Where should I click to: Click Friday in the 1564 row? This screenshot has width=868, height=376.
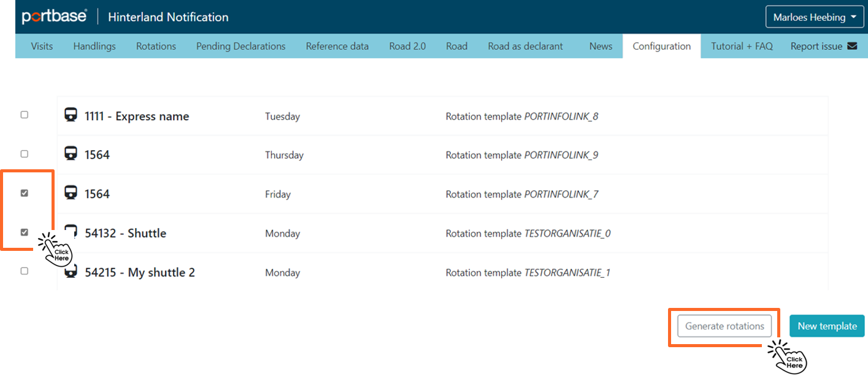pos(278,194)
